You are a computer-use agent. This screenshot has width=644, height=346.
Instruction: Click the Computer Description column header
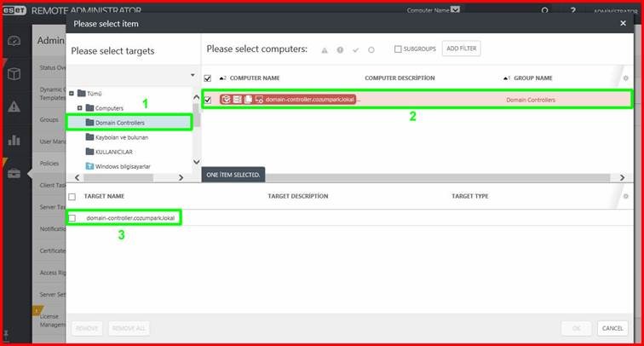pos(400,78)
